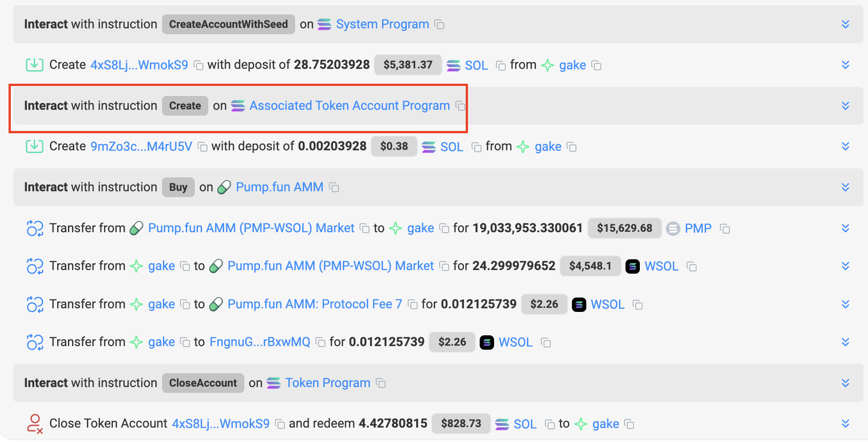Copy address 4xS8Lj...WmokS9 in Create row
868x442 pixels.
pos(198,66)
